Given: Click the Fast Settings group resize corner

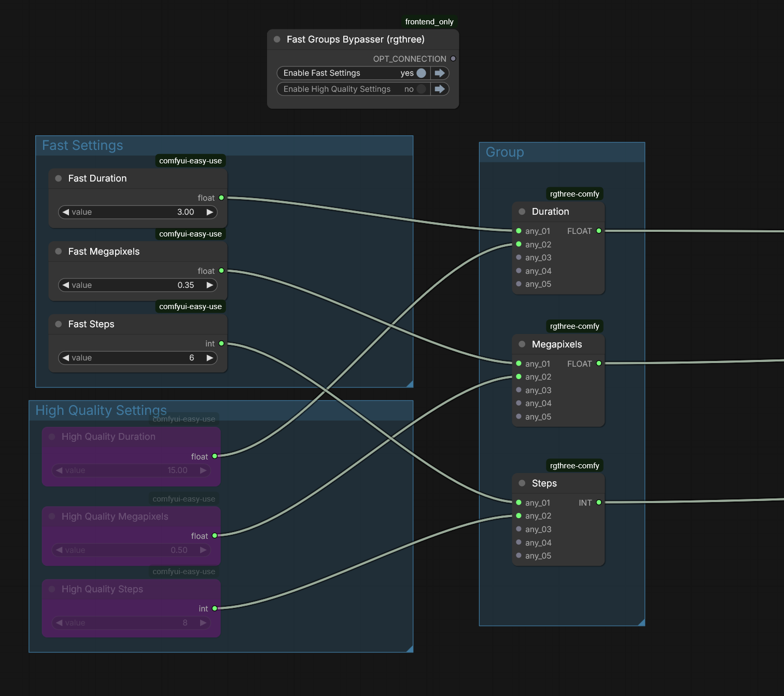Looking at the screenshot, I should point(410,384).
